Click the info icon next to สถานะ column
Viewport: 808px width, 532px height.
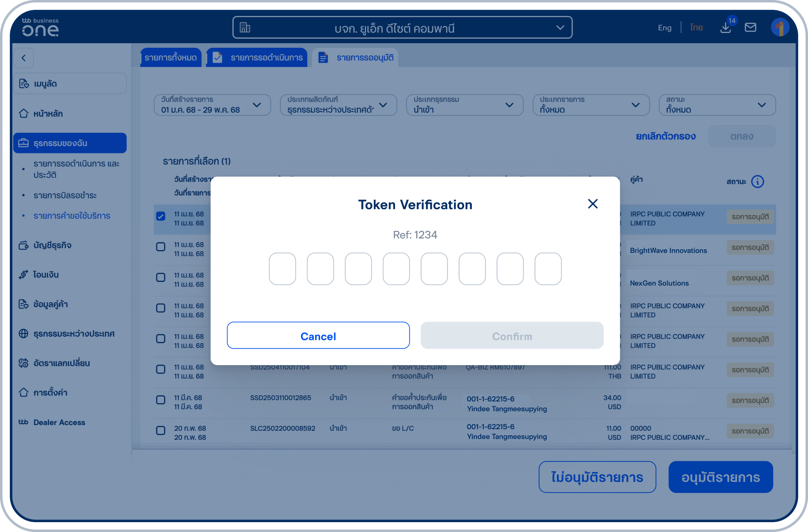[x=758, y=182]
